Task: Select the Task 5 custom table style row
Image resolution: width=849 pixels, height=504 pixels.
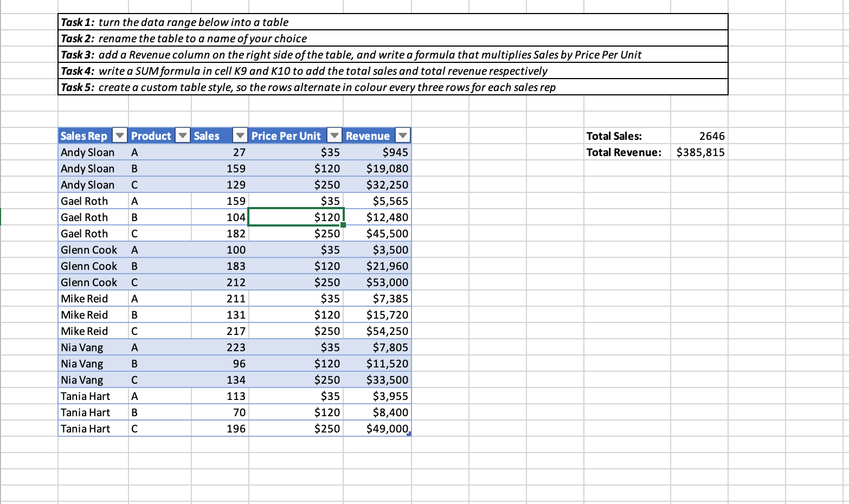Action: click(393, 87)
